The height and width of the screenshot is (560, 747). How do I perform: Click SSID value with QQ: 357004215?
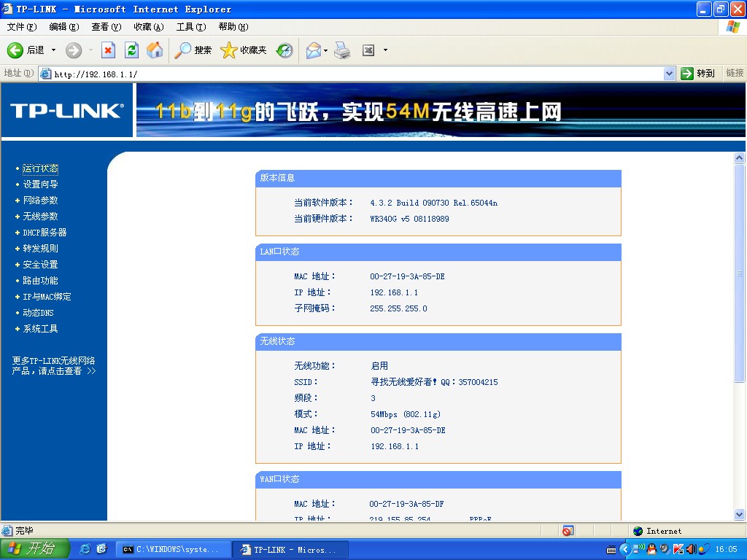point(434,382)
